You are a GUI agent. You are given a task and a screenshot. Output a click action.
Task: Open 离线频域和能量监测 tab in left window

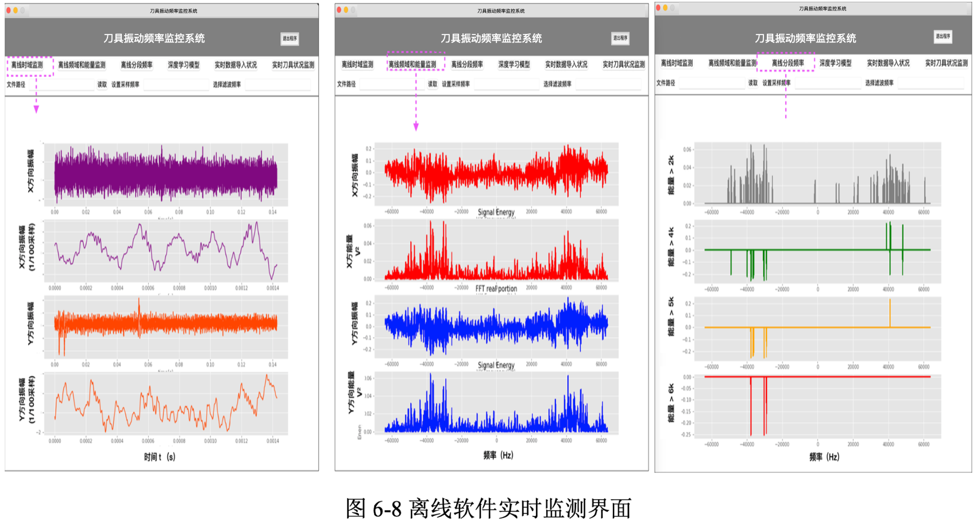82,65
